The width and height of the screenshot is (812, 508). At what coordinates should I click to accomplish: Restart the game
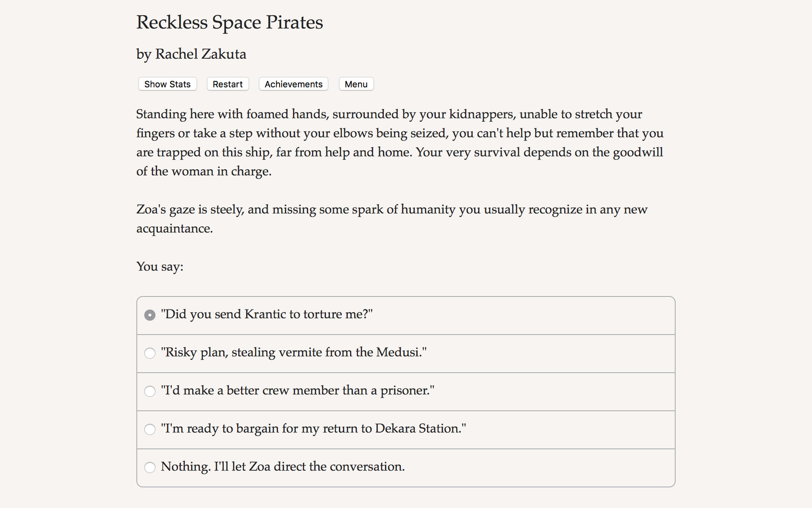(227, 84)
